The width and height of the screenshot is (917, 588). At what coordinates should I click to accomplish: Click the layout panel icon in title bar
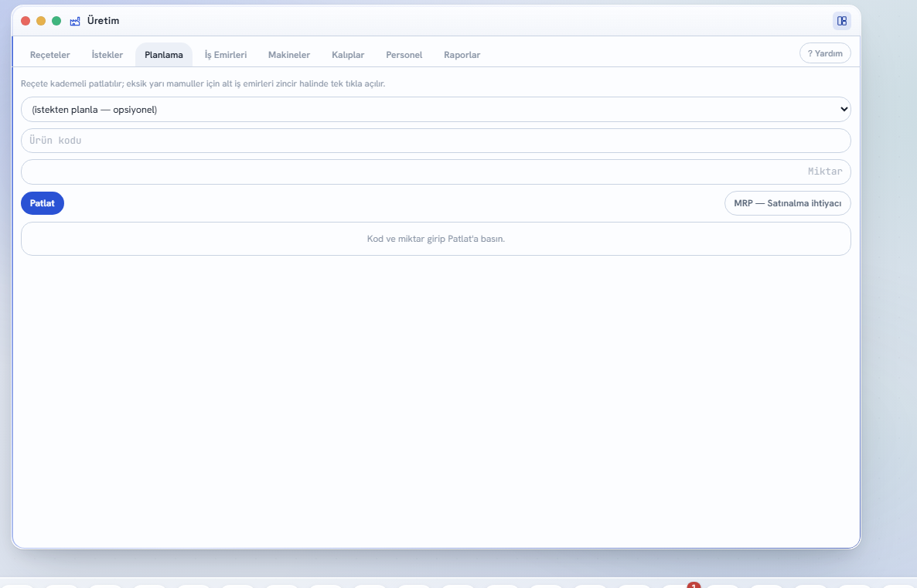click(841, 21)
